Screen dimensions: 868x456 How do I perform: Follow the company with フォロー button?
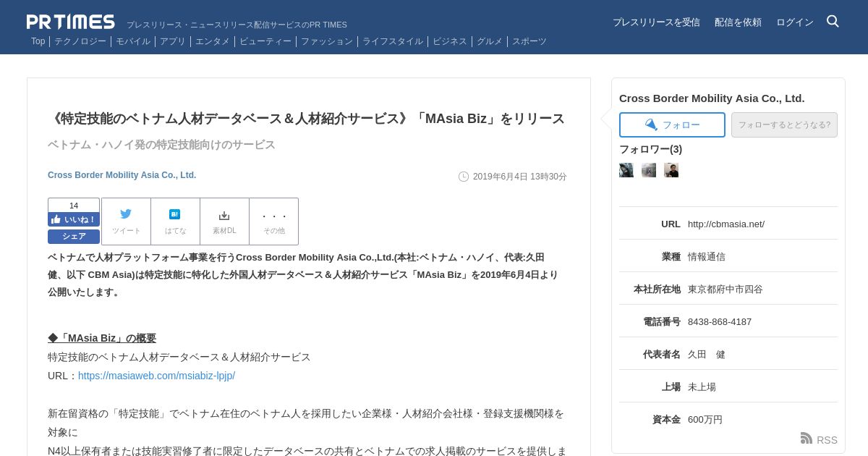coord(672,124)
